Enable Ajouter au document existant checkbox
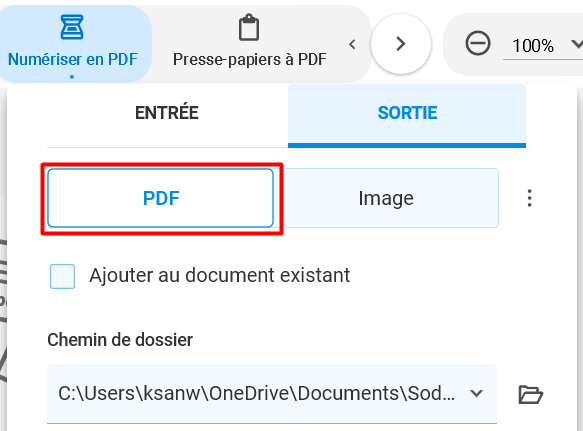This screenshot has height=431, width=583. coord(62,276)
